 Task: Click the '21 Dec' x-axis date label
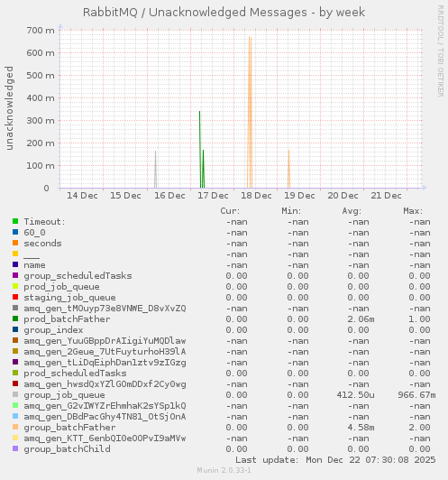[386, 196]
